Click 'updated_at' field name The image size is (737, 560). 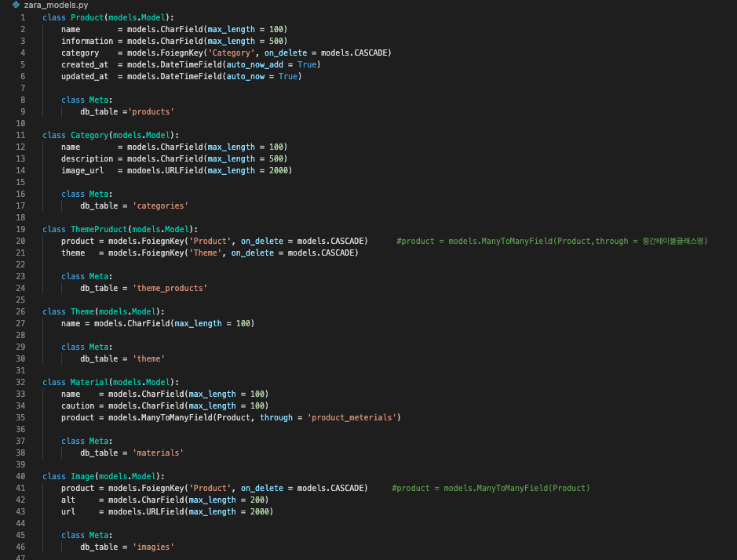pyautogui.click(x=85, y=76)
